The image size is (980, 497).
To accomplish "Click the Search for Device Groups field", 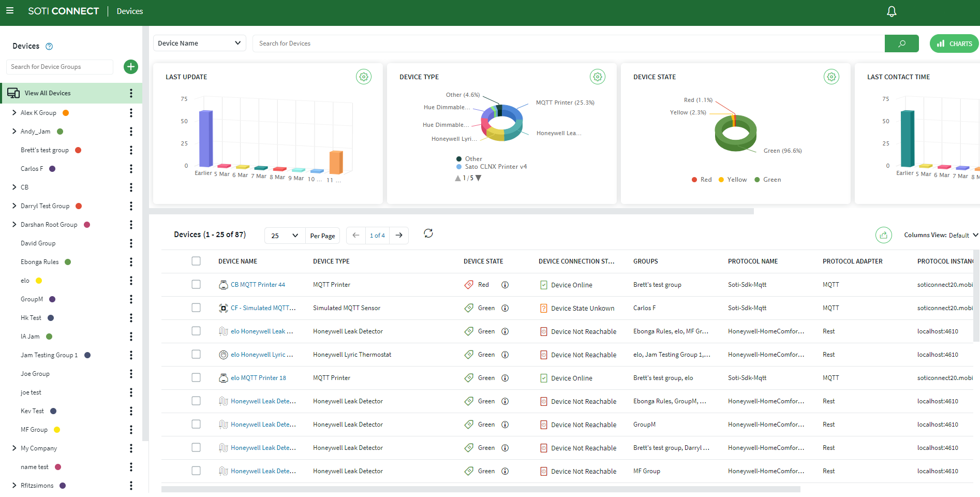I will (x=60, y=67).
